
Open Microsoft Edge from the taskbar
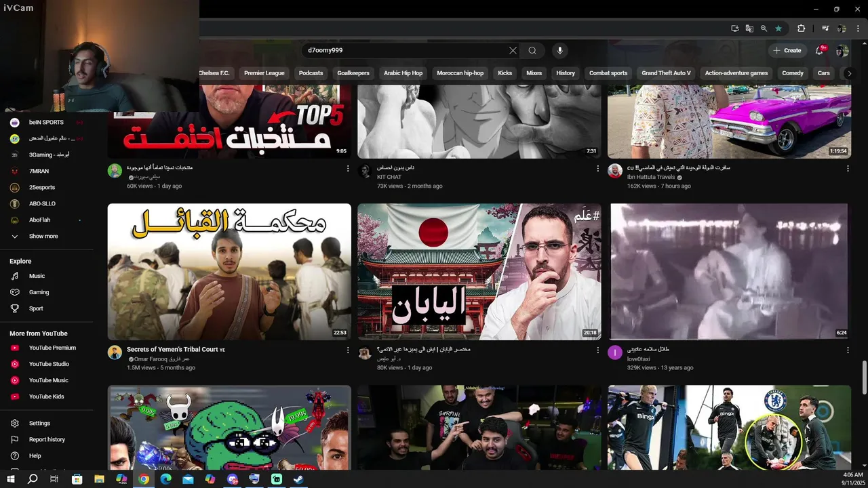point(165,479)
